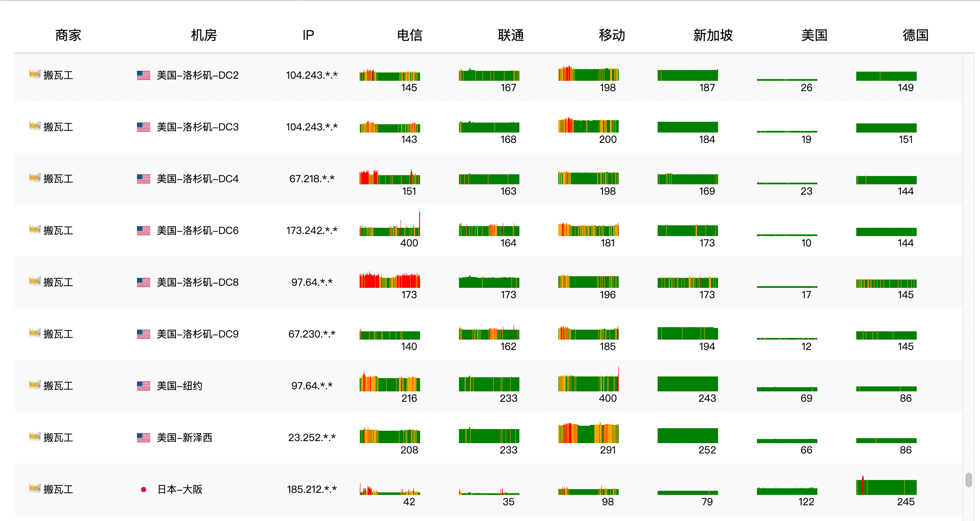The width and height of the screenshot is (980, 521).
Task: Click the 搬瓦工 logo in the 纽约 row
Action: 35,385
